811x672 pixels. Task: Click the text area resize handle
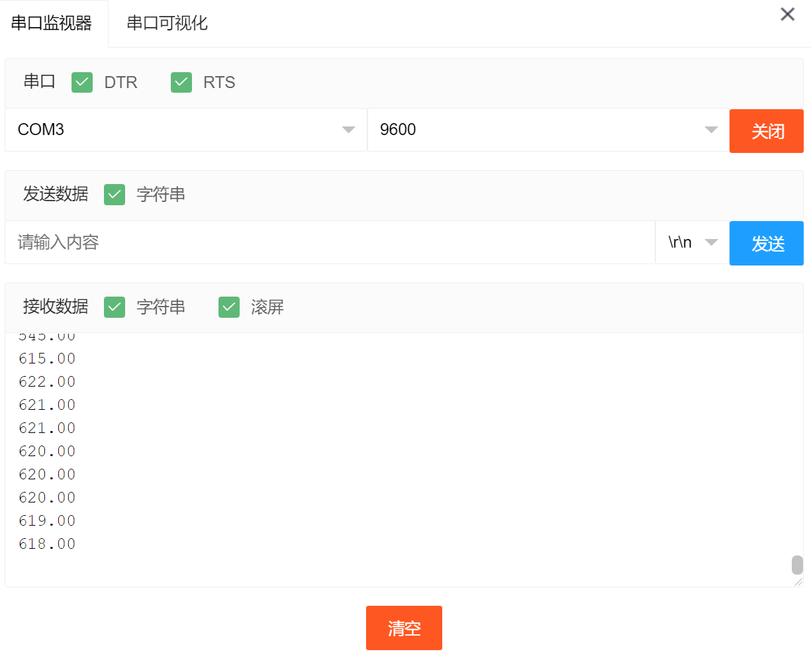pos(798,582)
